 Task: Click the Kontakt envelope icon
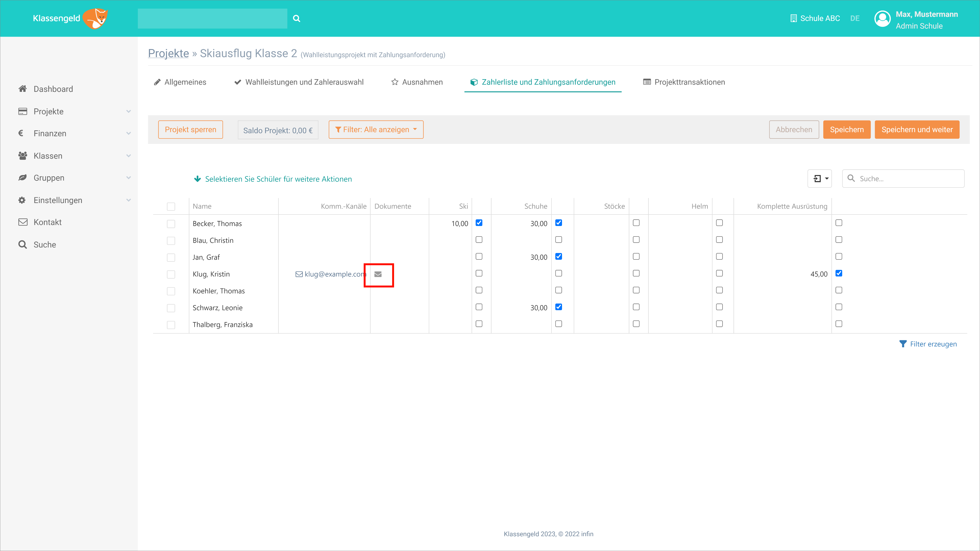[23, 222]
